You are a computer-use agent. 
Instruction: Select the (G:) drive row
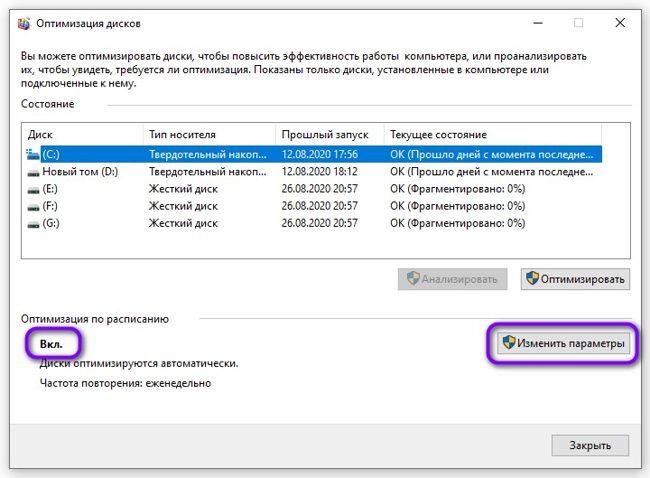314,223
